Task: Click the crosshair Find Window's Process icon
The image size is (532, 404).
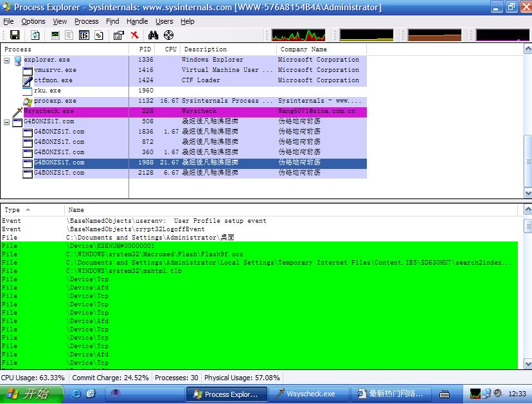Action: click(169, 35)
